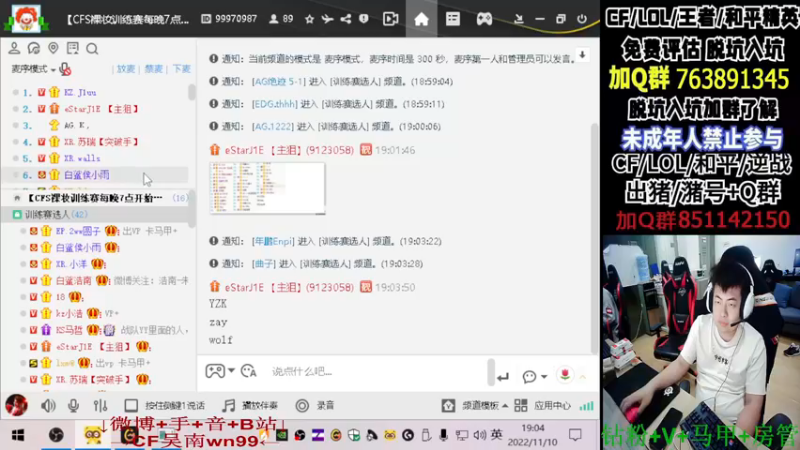Click the airplane icon in header
Viewport: 800px width, 450px height.
tap(327, 19)
